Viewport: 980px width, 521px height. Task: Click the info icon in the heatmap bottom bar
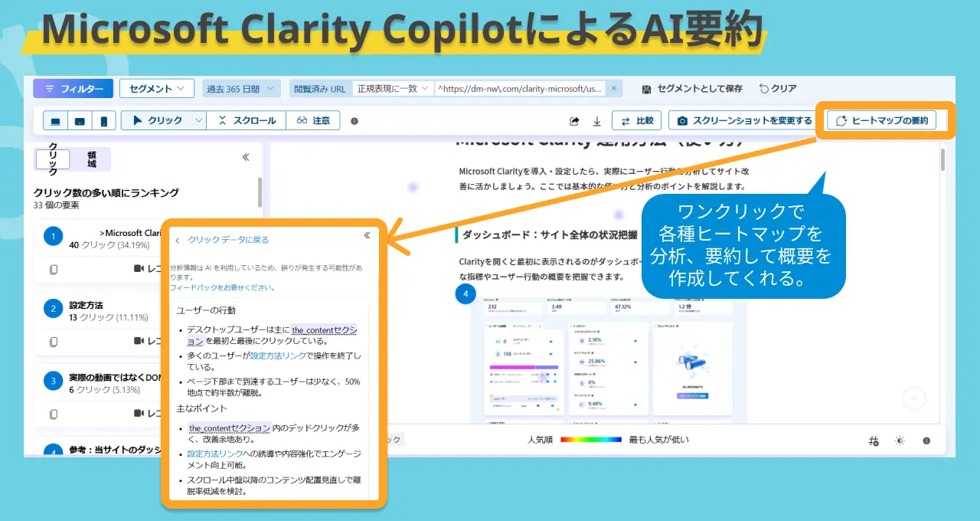(x=926, y=441)
